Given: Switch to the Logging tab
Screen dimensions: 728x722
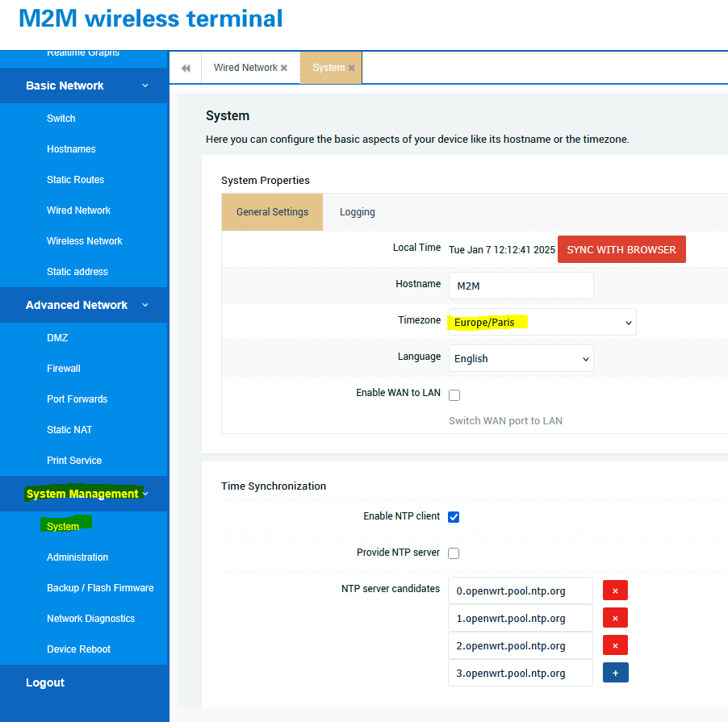Looking at the screenshot, I should point(357,212).
